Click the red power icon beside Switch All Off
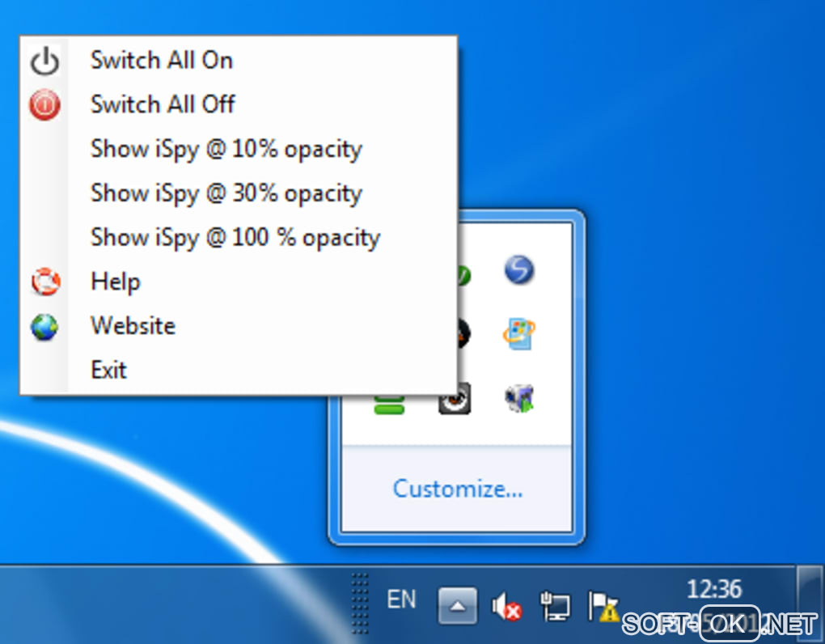The image size is (825, 644). [44, 104]
